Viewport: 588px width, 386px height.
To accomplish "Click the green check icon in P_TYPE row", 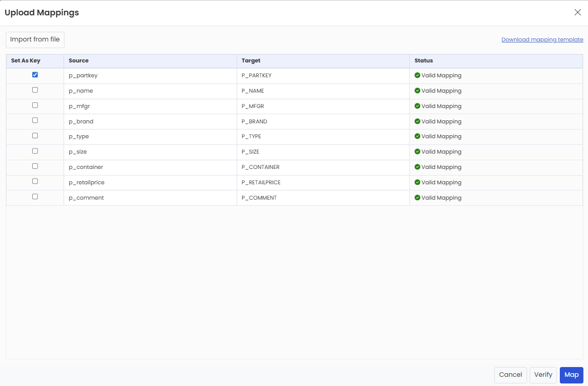I will 417,136.
